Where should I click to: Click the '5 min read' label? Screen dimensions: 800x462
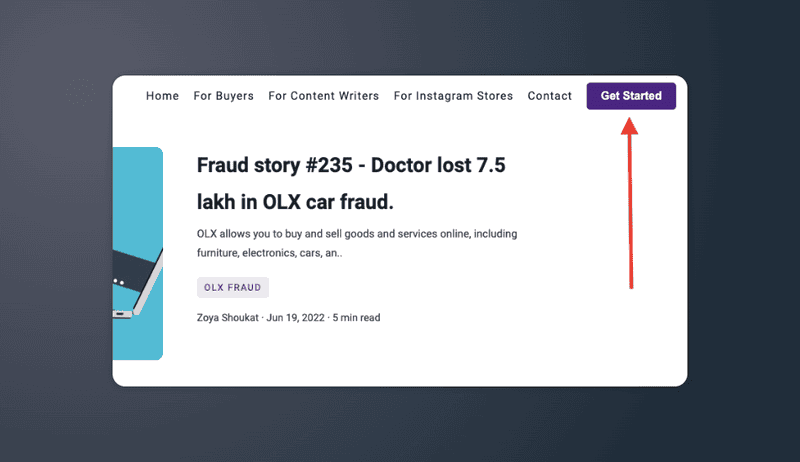[x=356, y=318]
